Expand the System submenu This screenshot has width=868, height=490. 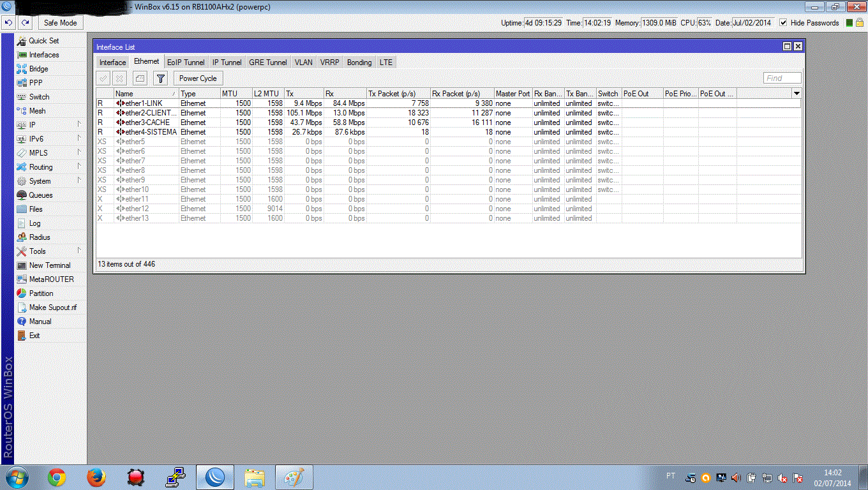pos(50,181)
